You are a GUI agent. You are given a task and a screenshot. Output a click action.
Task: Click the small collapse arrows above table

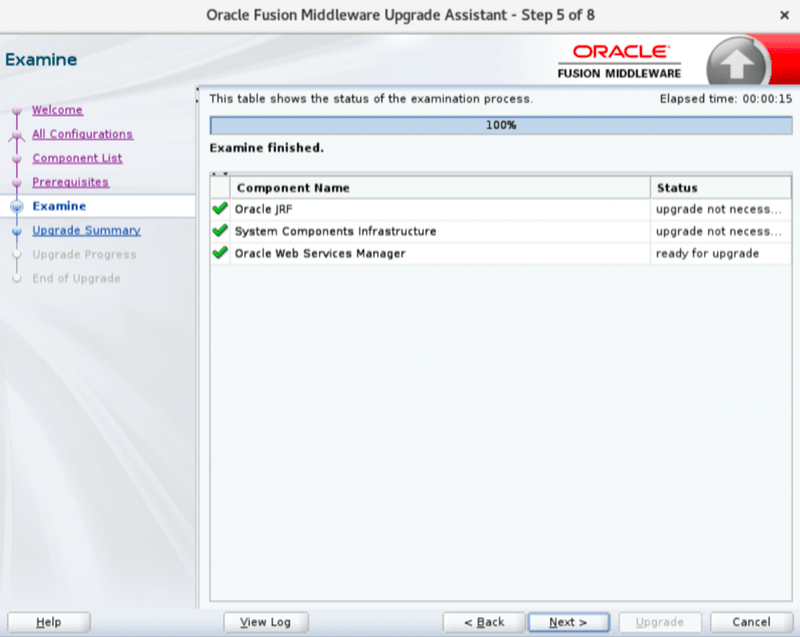[220, 173]
